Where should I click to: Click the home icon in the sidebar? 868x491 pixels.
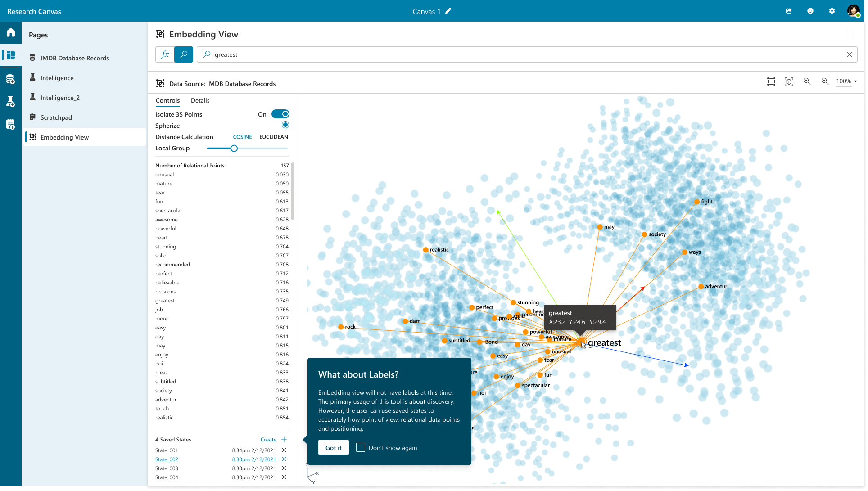[x=11, y=32]
